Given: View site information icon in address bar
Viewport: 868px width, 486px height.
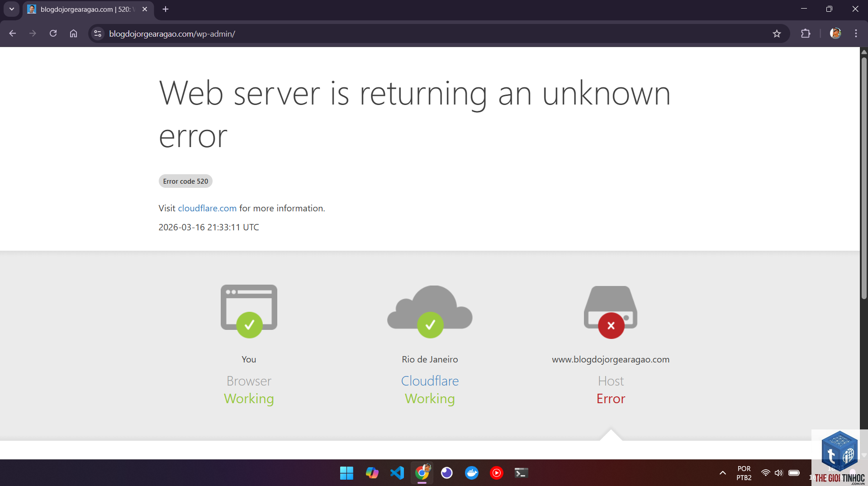Looking at the screenshot, I should click(x=98, y=33).
